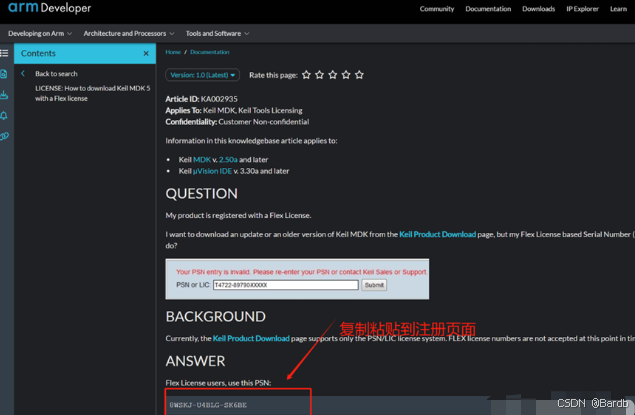
Task: Click 'Flex License users, use this PSN' text
Action: click(218, 383)
